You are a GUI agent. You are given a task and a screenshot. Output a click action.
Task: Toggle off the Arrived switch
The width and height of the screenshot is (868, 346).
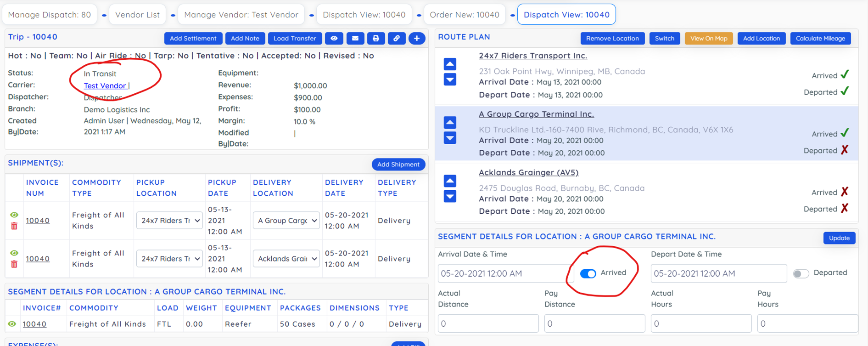click(588, 273)
